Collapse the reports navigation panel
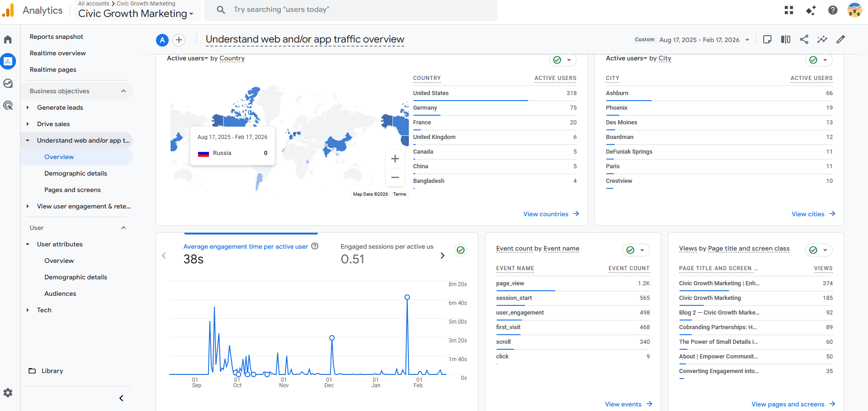Image resolution: width=868 pixels, height=411 pixels. 121,398
